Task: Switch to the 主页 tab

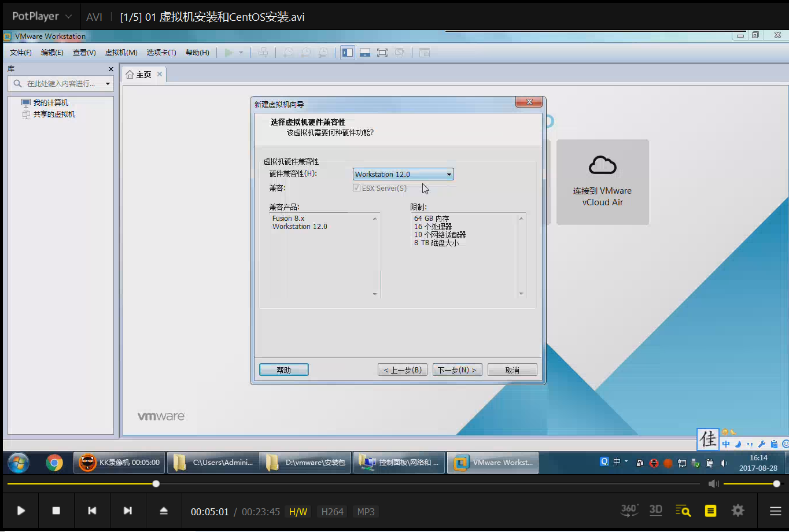Action: (139, 75)
